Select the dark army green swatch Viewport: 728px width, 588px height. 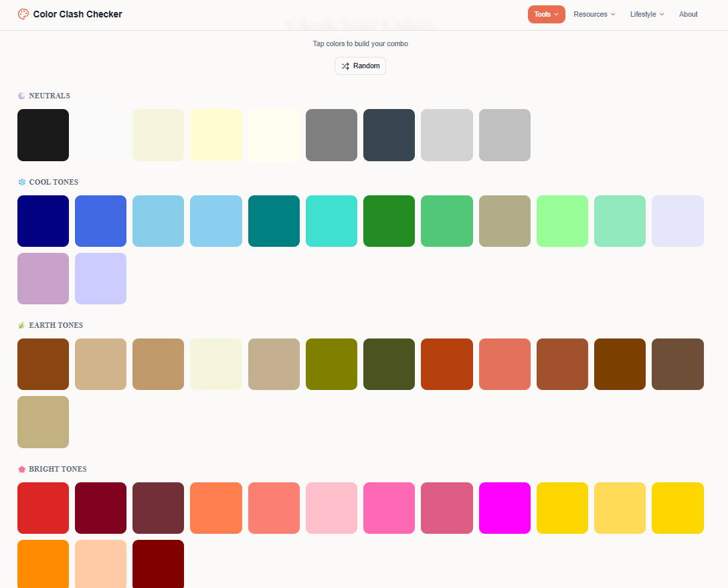pyautogui.click(x=389, y=365)
